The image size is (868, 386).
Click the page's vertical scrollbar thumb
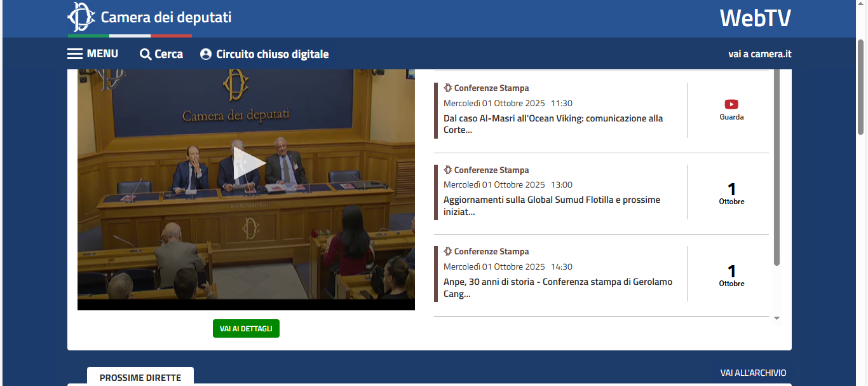click(x=862, y=86)
